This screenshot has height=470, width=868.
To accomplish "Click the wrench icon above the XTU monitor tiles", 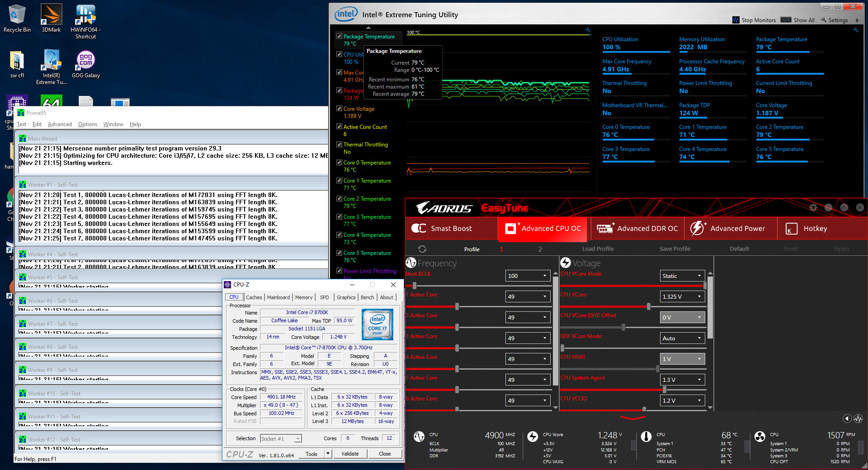I will coord(855,30).
